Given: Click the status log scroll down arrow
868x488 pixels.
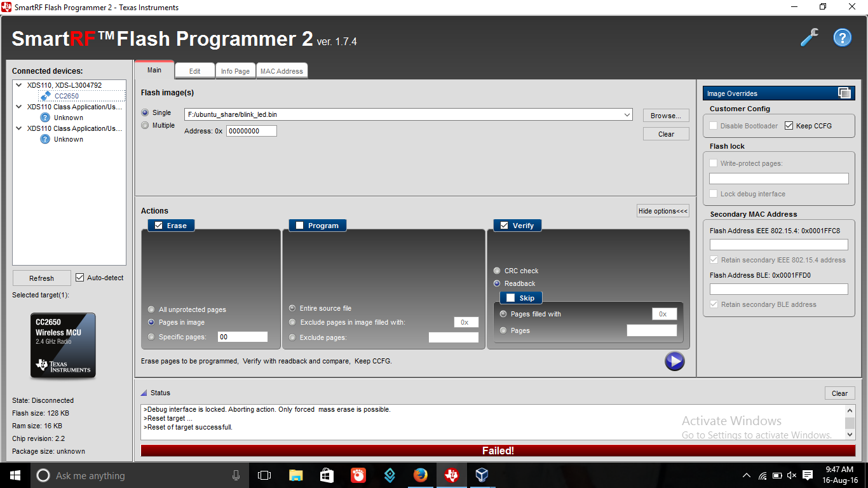Looking at the screenshot, I should [850, 435].
